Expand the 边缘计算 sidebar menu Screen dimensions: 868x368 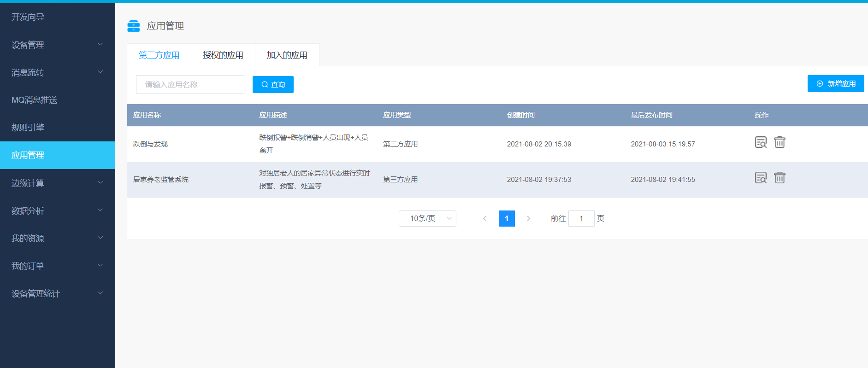click(58, 183)
